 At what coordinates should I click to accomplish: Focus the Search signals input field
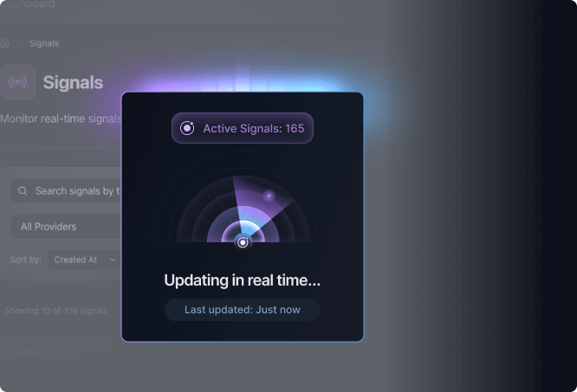[x=66, y=190]
